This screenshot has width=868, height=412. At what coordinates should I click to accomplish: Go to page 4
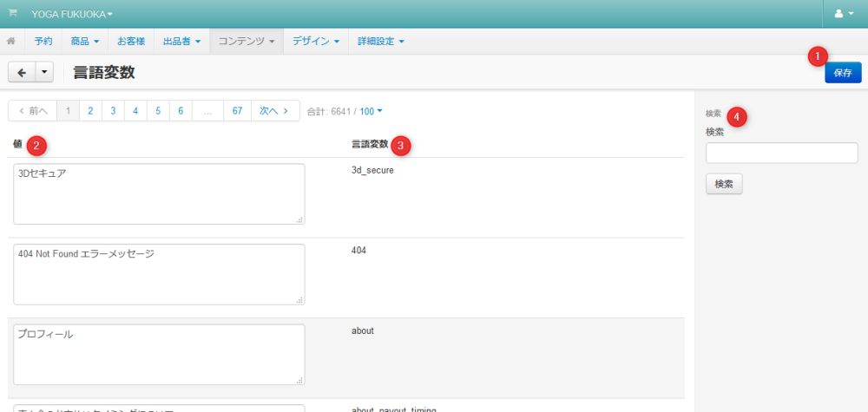(x=135, y=111)
